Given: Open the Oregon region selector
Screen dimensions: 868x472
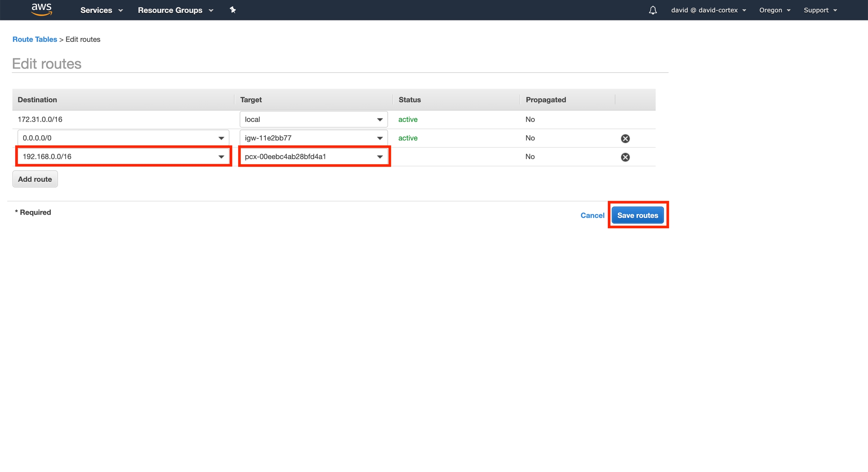Looking at the screenshot, I should tap(775, 10).
